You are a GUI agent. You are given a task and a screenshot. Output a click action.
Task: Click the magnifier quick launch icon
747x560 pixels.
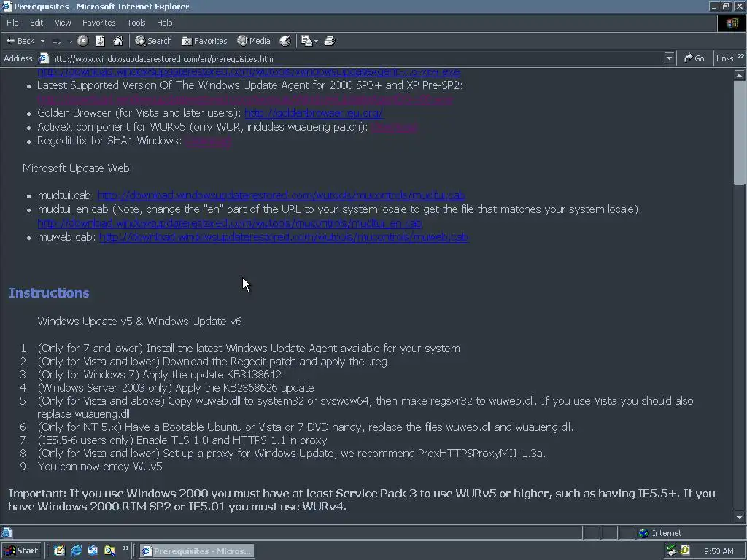(x=109, y=551)
